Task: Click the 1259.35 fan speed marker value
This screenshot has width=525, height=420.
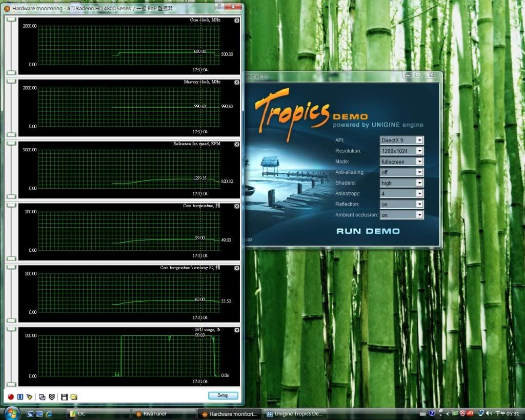Action: [200, 178]
